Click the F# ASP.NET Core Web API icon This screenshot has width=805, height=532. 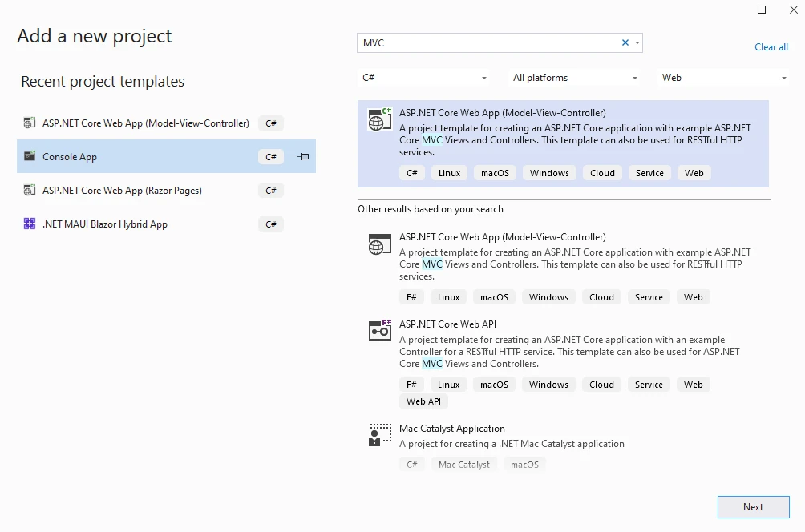pos(379,330)
